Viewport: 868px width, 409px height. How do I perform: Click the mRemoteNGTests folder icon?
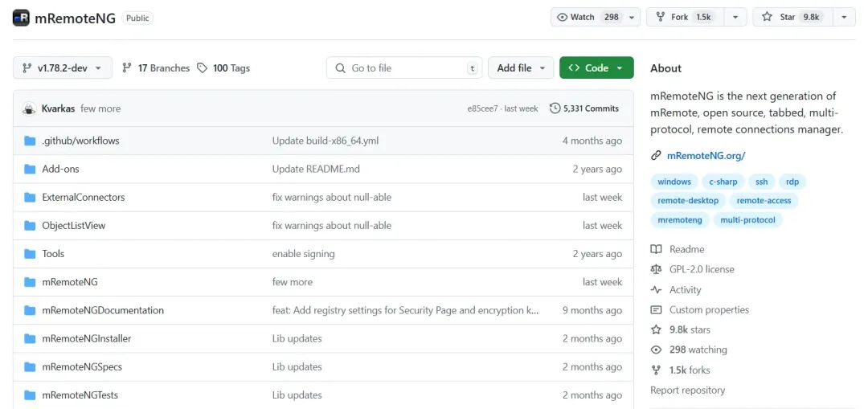[x=30, y=395]
